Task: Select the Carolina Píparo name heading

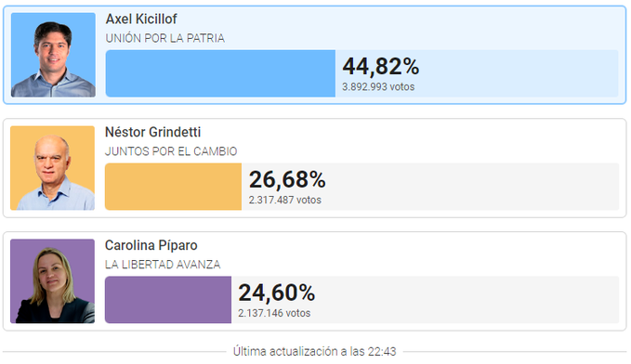Action: pos(151,245)
